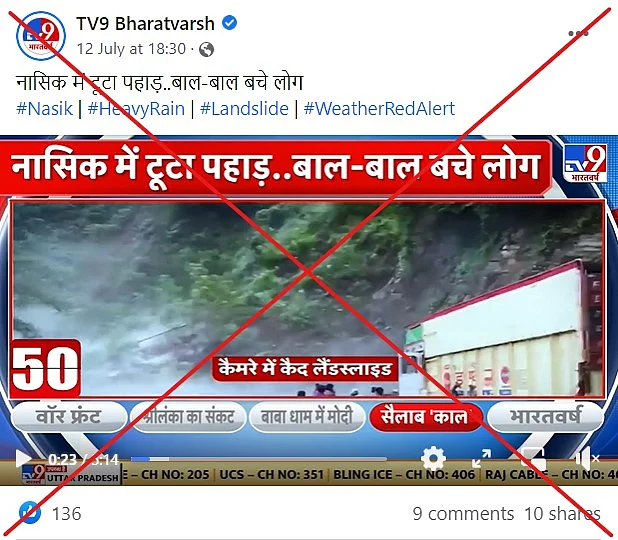The height and width of the screenshot is (540, 618).
Task: Click the like reaction icon
Action: [30, 513]
